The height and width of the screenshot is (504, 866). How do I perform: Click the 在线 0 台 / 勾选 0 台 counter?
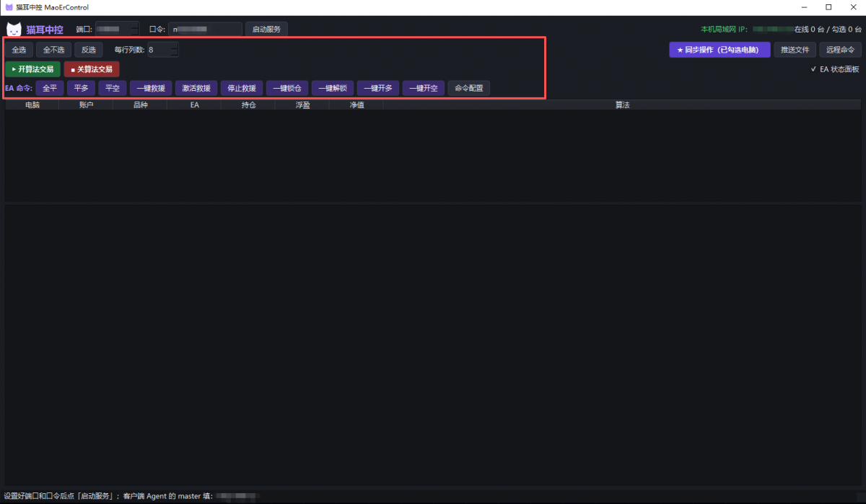coord(828,30)
